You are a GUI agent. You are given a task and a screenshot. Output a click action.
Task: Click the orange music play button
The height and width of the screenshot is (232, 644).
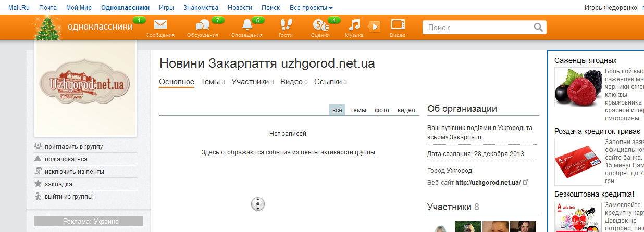375,27
